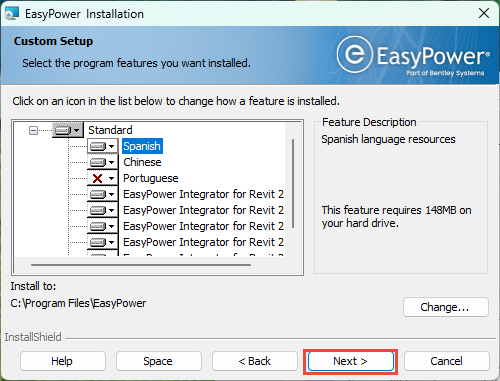This screenshot has height=381, width=500.
Task: Click Change... to alter install folder
Action: 446,307
